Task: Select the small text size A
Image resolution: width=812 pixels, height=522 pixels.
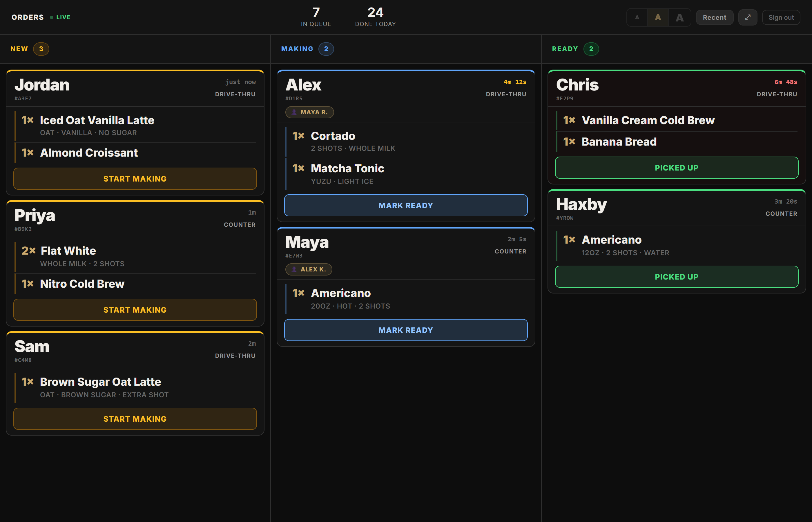Action: pos(637,17)
